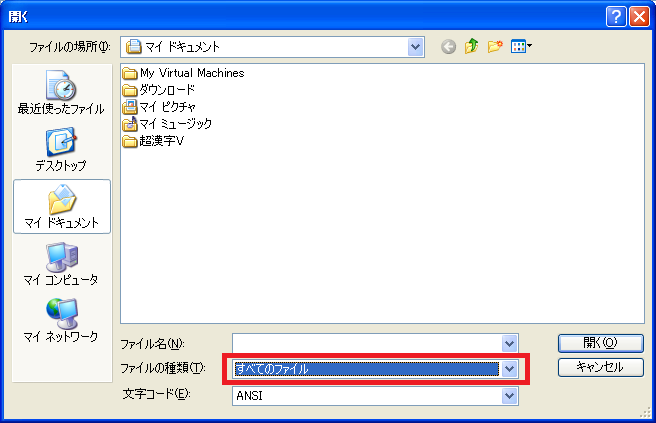Select the My Virtual Machines folder

point(191,73)
